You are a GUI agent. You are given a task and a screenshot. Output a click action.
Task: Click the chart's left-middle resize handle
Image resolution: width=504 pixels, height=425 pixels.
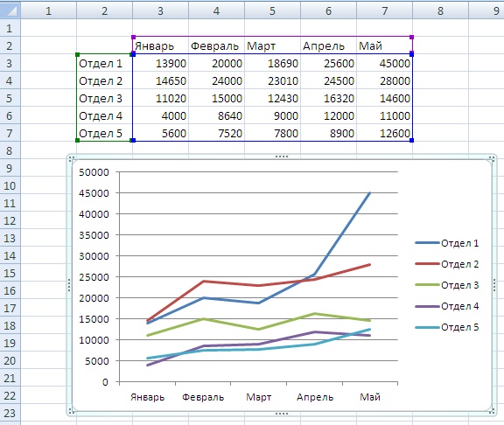click(x=69, y=285)
